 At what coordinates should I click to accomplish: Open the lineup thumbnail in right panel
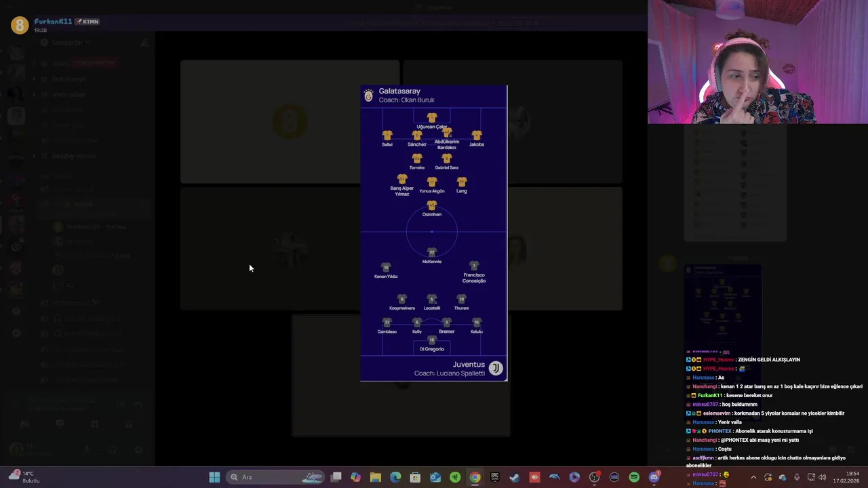(x=723, y=305)
